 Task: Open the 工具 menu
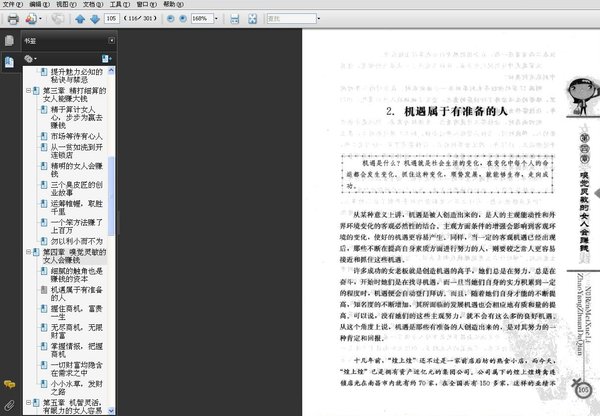click(120, 4)
